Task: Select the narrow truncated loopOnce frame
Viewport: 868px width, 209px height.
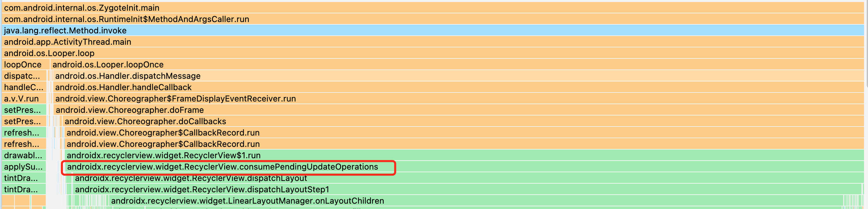Action: (23, 64)
